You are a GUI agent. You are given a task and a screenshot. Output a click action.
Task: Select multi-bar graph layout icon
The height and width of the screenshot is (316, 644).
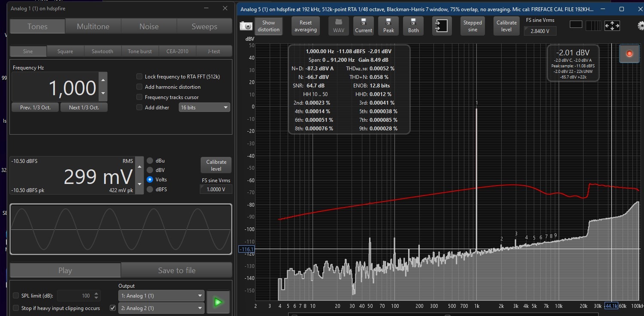click(593, 26)
